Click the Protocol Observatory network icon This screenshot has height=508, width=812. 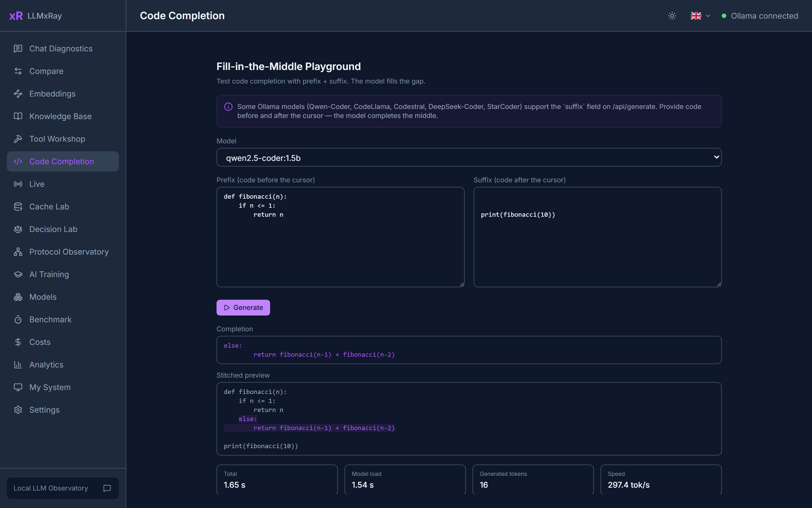point(18,252)
